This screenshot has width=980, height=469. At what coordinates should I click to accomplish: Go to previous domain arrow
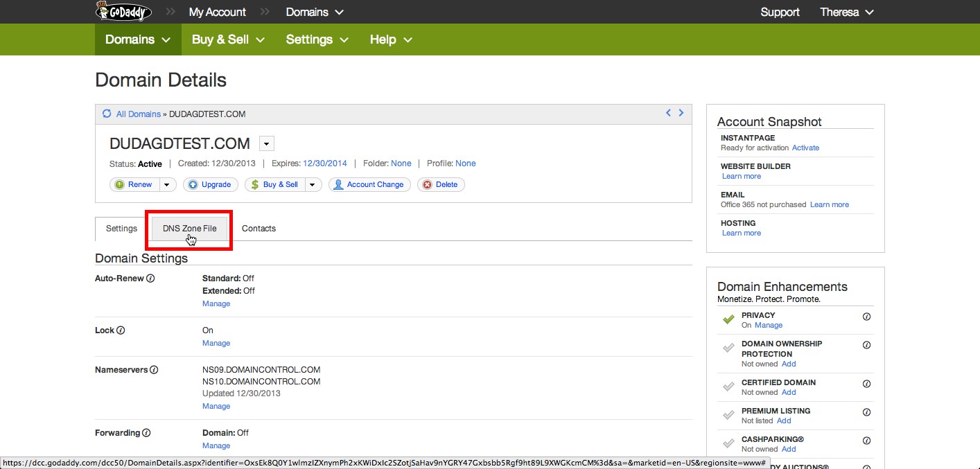[669, 113]
